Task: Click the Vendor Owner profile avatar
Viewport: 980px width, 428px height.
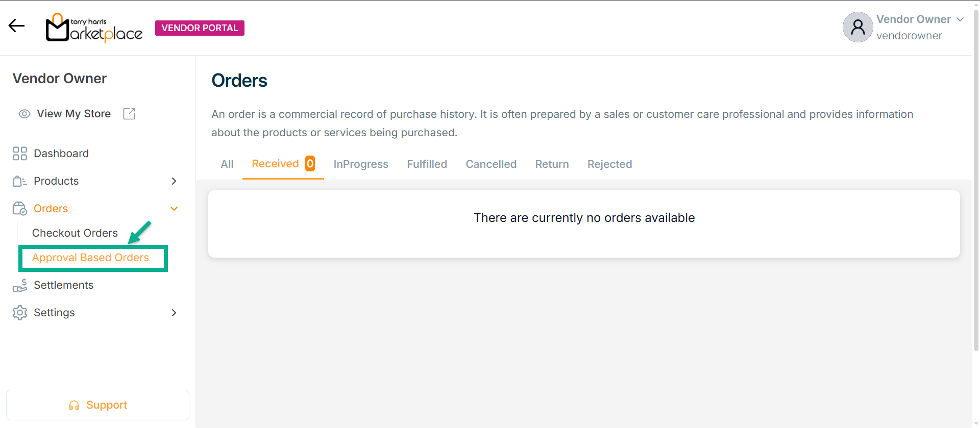Action: click(x=857, y=27)
